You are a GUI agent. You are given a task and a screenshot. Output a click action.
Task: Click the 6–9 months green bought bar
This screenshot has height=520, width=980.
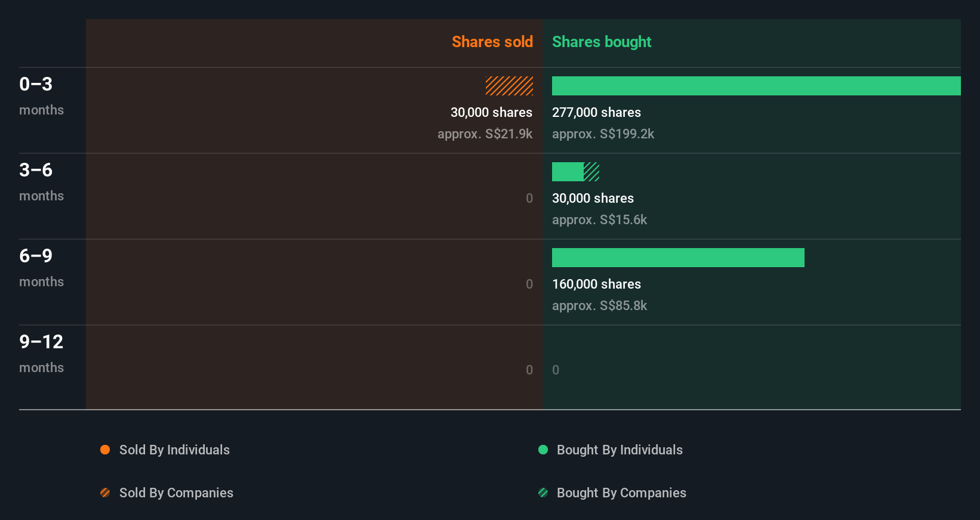click(678, 258)
